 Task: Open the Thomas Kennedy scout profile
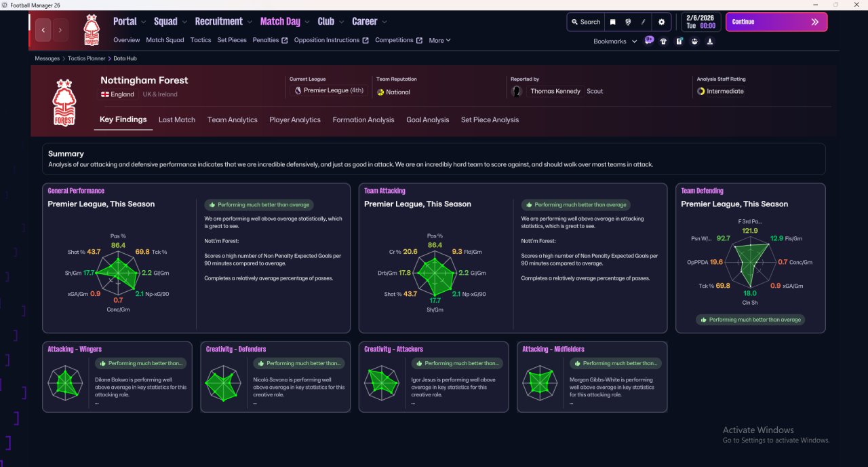[555, 91]
